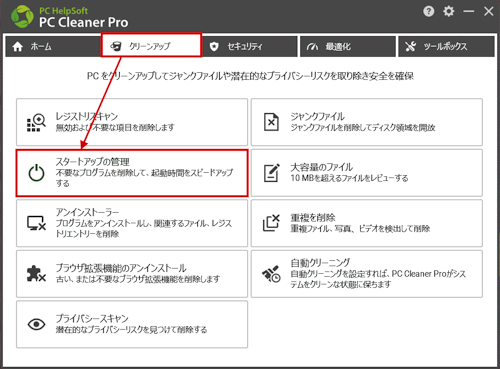
Task: Open 大容量のファイル review
Action: pyautogui.click(x=367, y=173)
